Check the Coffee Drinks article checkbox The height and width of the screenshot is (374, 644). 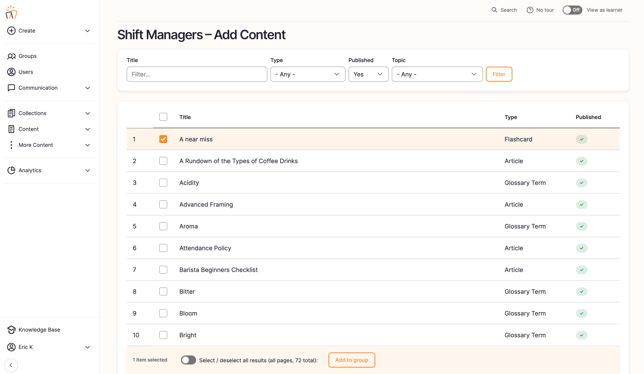[163, 161]
